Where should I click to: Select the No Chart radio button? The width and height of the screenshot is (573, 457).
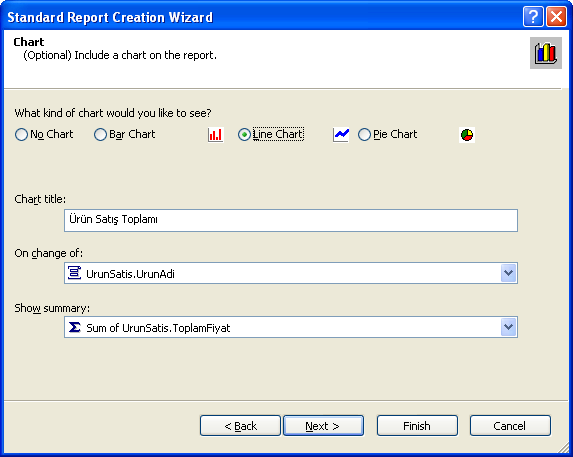tap(21, 134)
